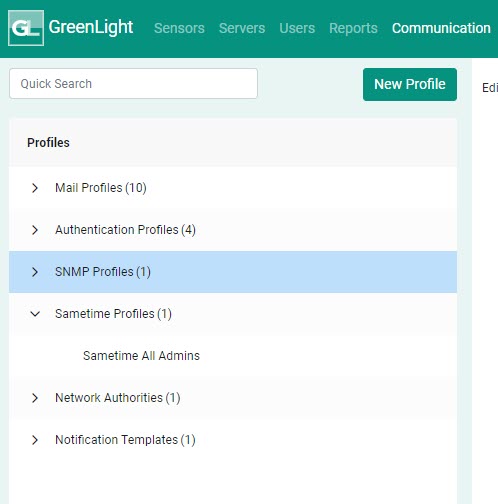Open the Sensors menu
498x504 pixels.
(179, 28)
